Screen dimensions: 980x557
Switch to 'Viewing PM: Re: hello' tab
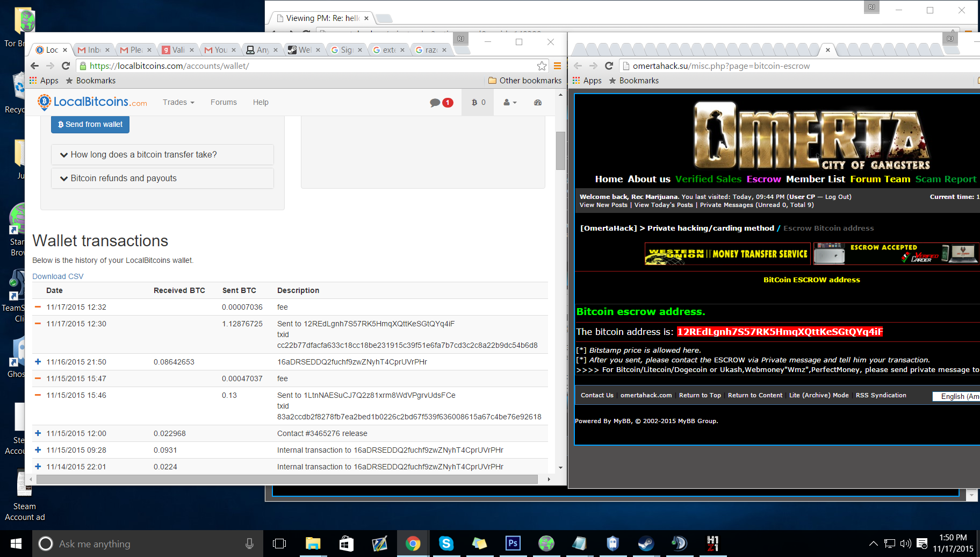click(x=322, y=18)
